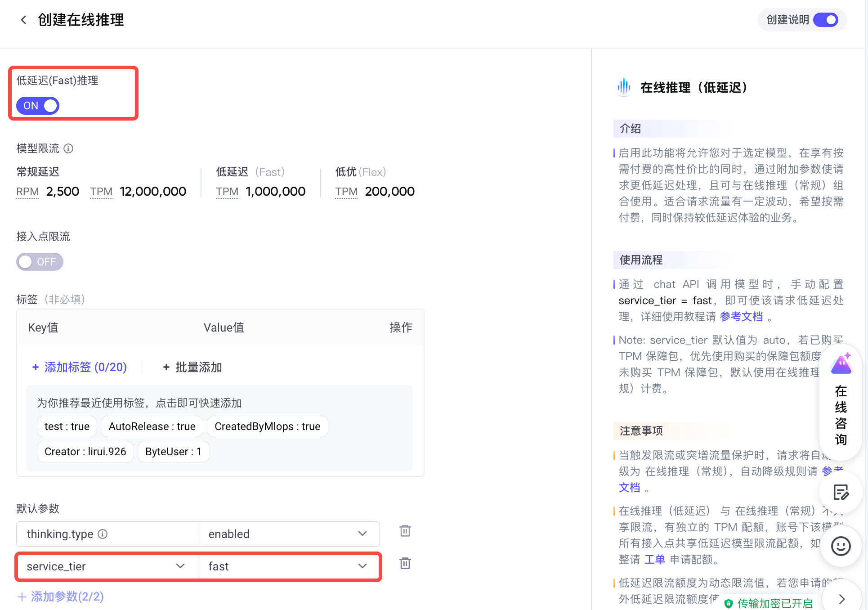Viewport: 868px width, 610px height.
Task: Click the 常规延迟 RPM label
Action: point(27,192)
